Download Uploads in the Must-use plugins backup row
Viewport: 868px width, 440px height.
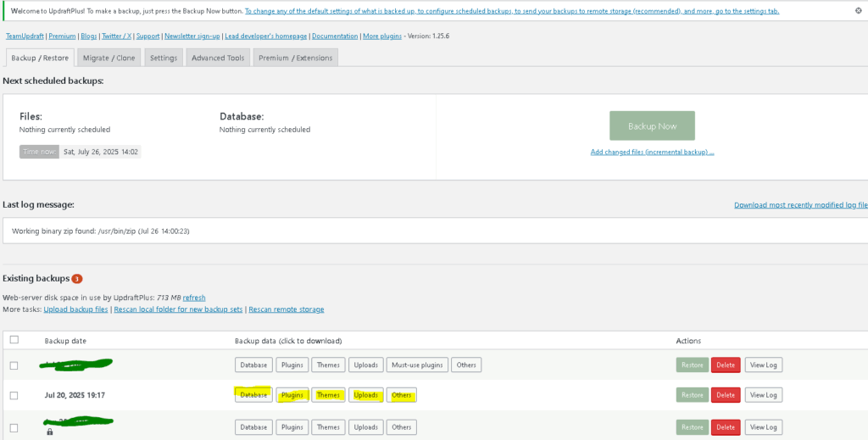click(x=366, y=365)
